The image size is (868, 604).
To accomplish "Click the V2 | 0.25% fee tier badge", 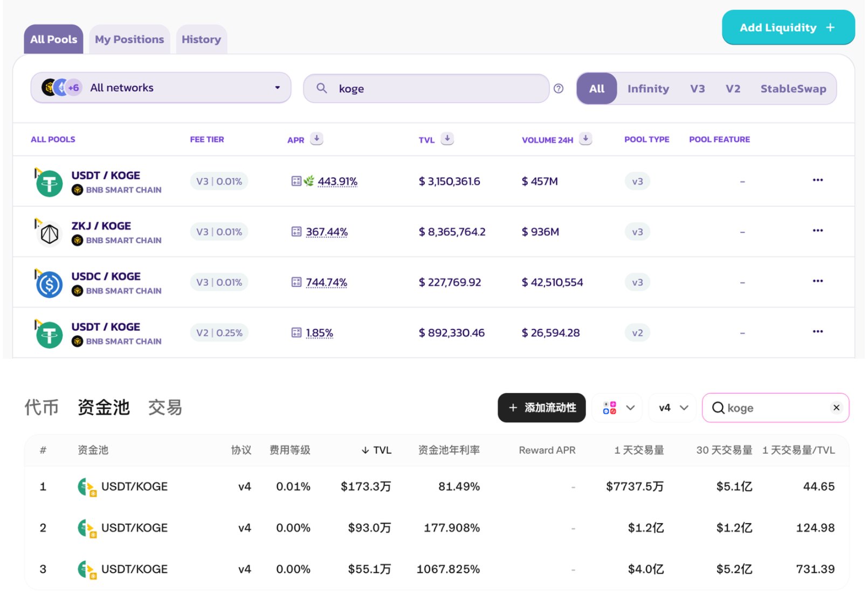I will click(x=219, y=333).
